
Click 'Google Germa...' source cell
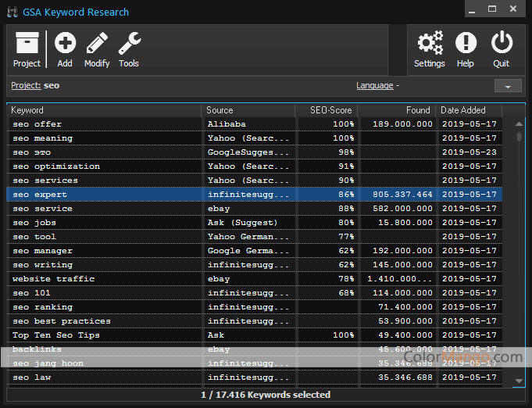tap(249, 251)
